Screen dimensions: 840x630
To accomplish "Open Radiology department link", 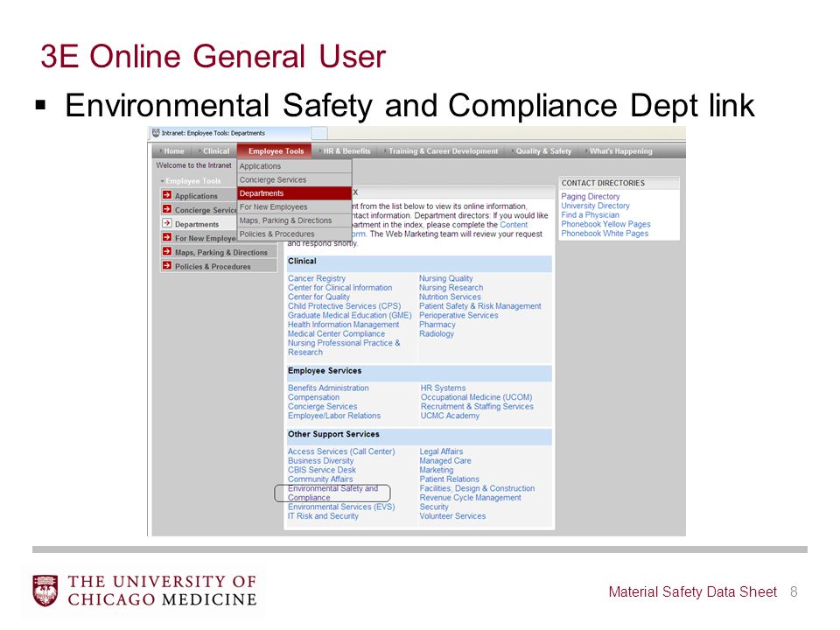I will (x=436, y=333).
